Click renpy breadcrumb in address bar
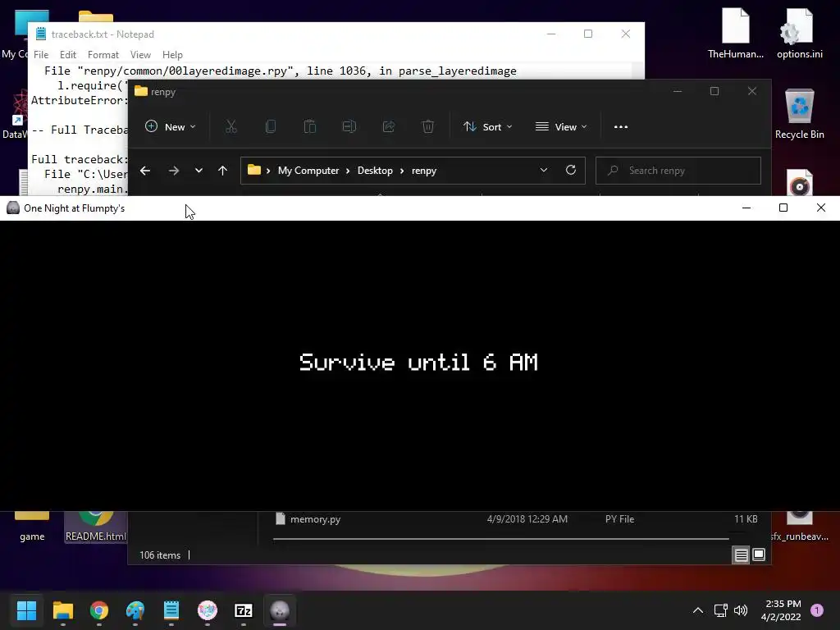This screenshot has width=840, height=630. click(x=424, y=171)
